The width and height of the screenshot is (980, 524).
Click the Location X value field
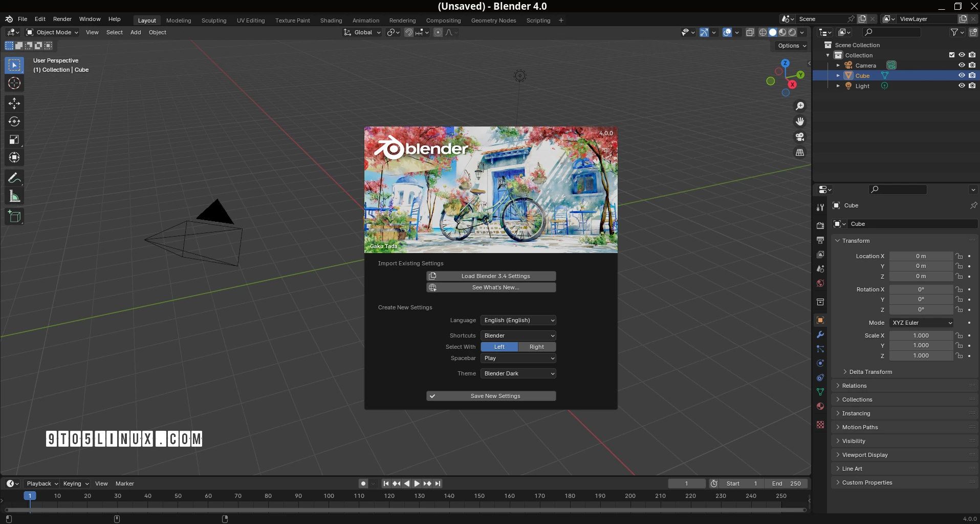(x=921, y=256)
